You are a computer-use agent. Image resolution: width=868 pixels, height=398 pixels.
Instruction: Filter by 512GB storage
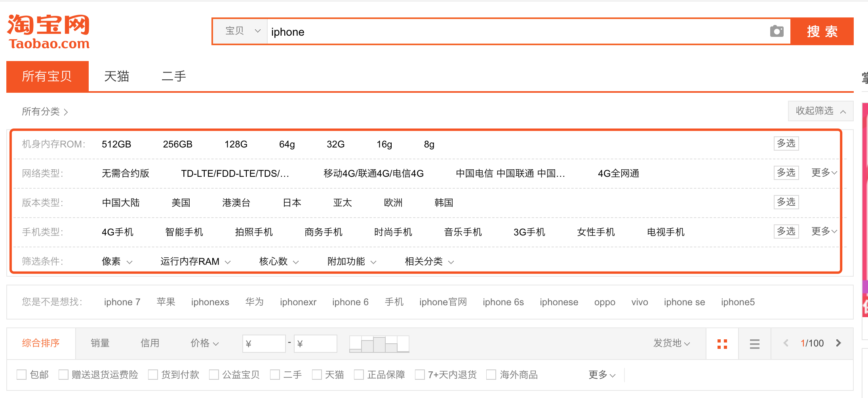tap(116, 144)
